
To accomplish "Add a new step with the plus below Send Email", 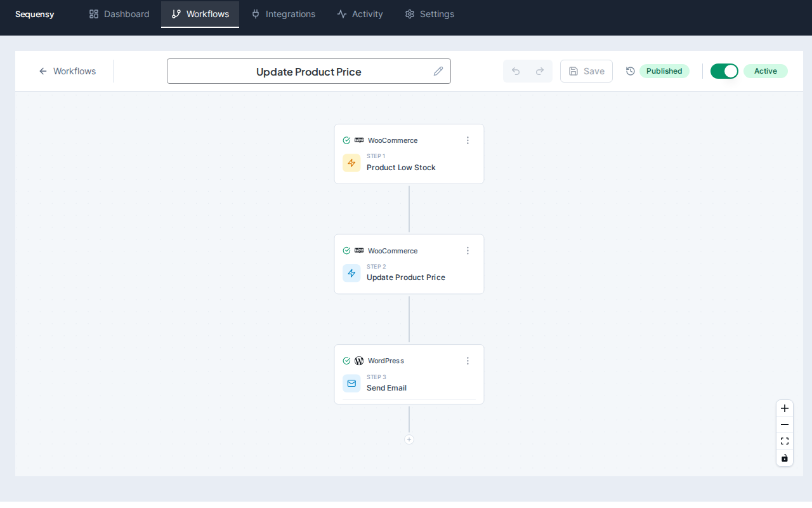I will click(x=409, y=439).
